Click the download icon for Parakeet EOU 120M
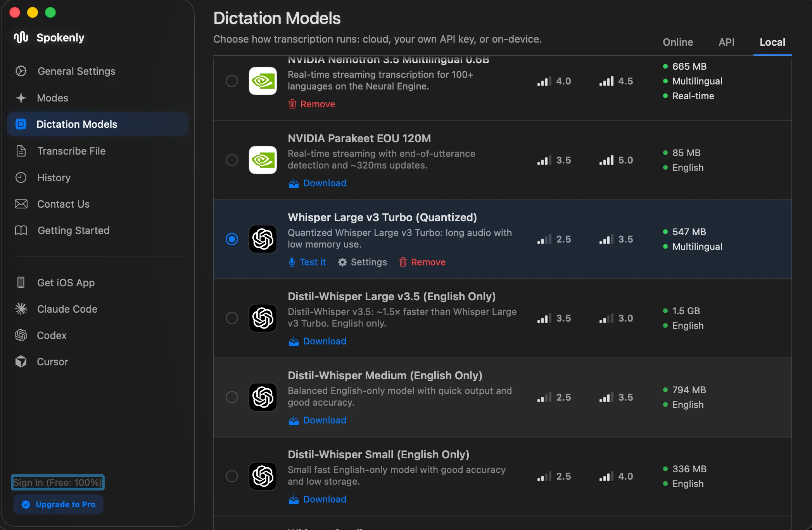Screen dimensions: 812x530 coord(294,183)
